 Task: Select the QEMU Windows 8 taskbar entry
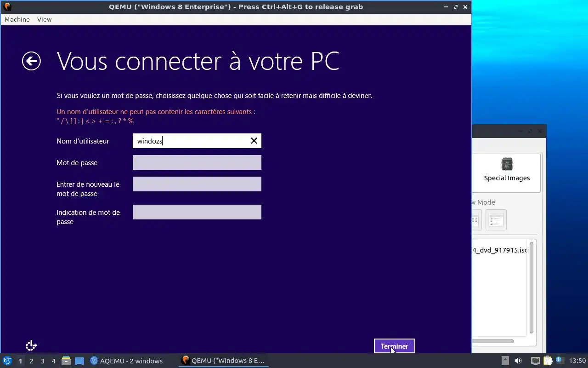click(223, 361)
